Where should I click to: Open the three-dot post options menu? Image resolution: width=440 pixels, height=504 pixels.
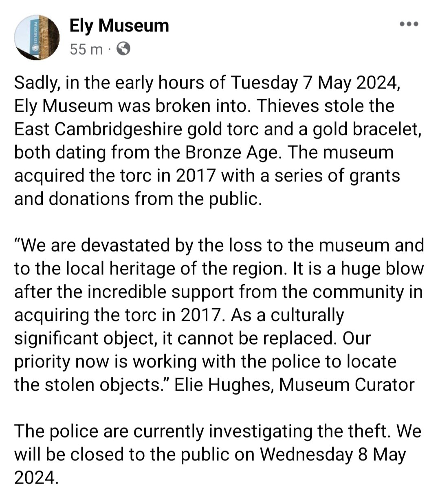pyautogui.click(x=409, y=24)
